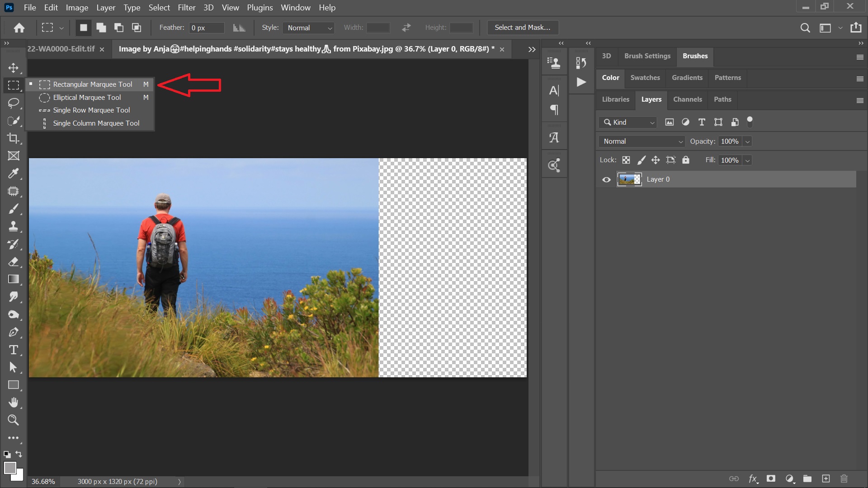The width and height of the screenshot is (868, 488).
Task: Switch to the Paths tab
Action: pos(722,99)
